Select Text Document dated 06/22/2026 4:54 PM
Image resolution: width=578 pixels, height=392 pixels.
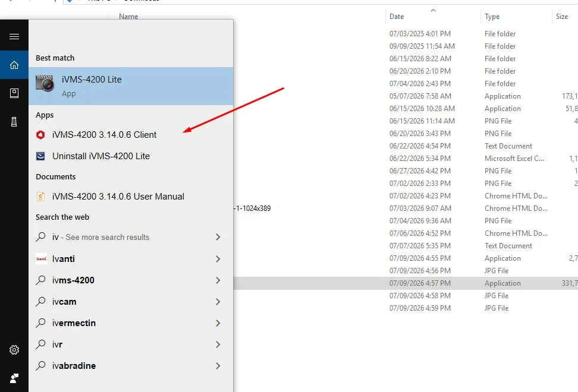click(406, 146)
